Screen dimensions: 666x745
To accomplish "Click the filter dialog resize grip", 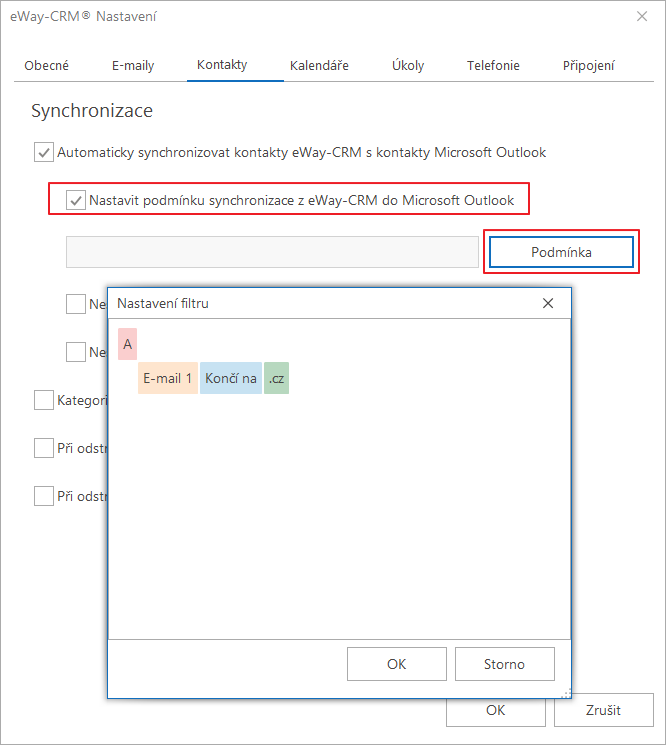I will 566,694.
